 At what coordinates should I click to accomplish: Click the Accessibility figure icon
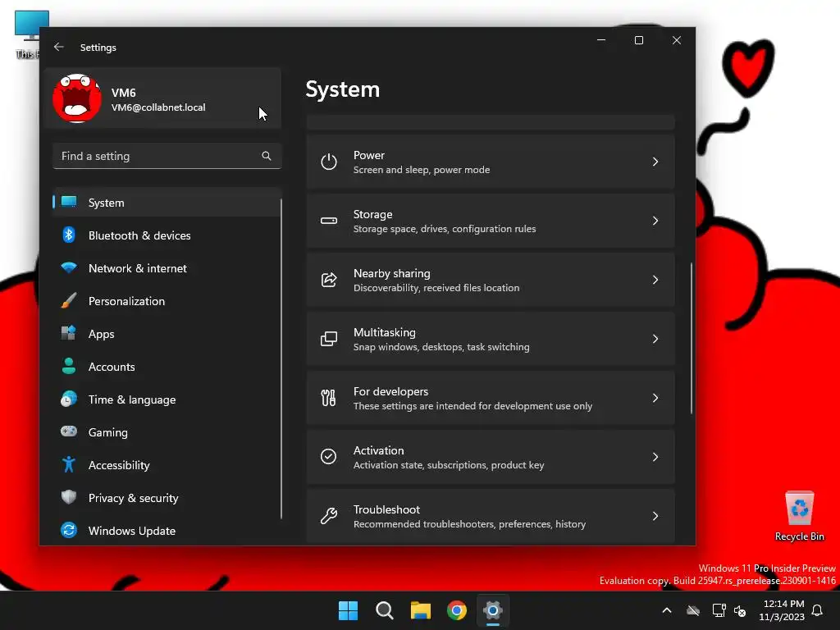pos(69,464)
